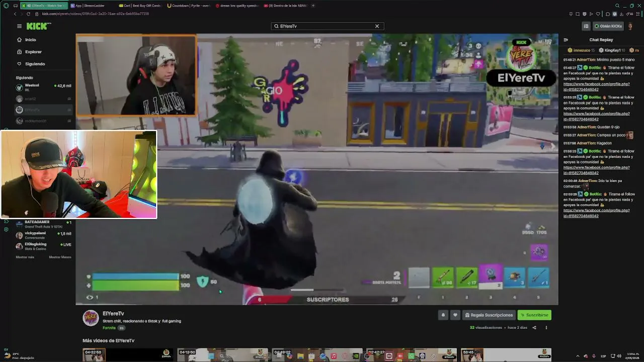Open the BATEAGAMER recommended channel
Viewport: 644px width, 362px height.
click(x=44, y=224)
